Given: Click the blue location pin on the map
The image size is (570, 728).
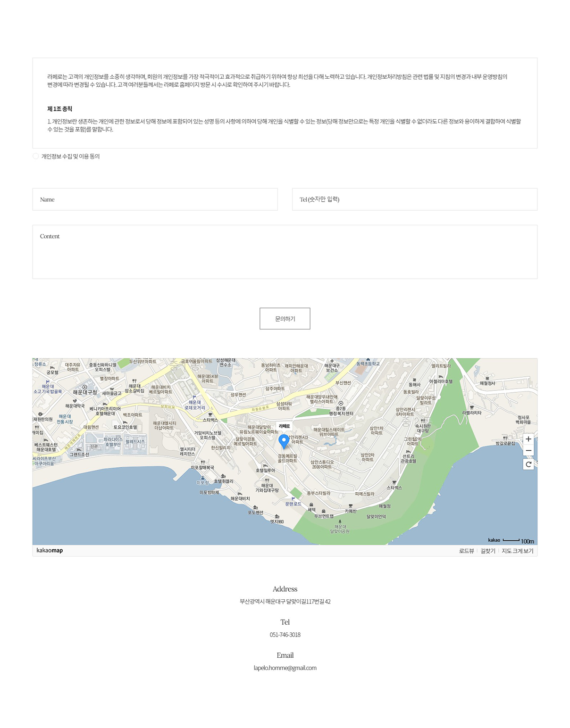Looking at the screenshot, I should click(x=284, y=442).
